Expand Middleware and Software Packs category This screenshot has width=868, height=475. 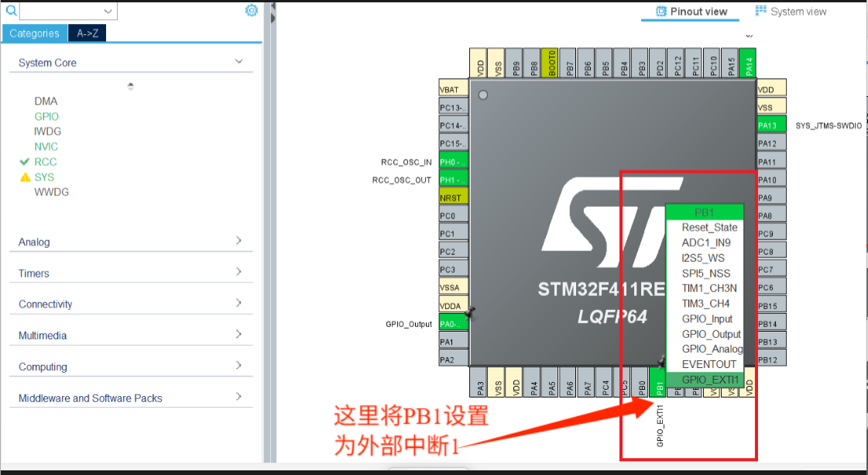(131, 398)
